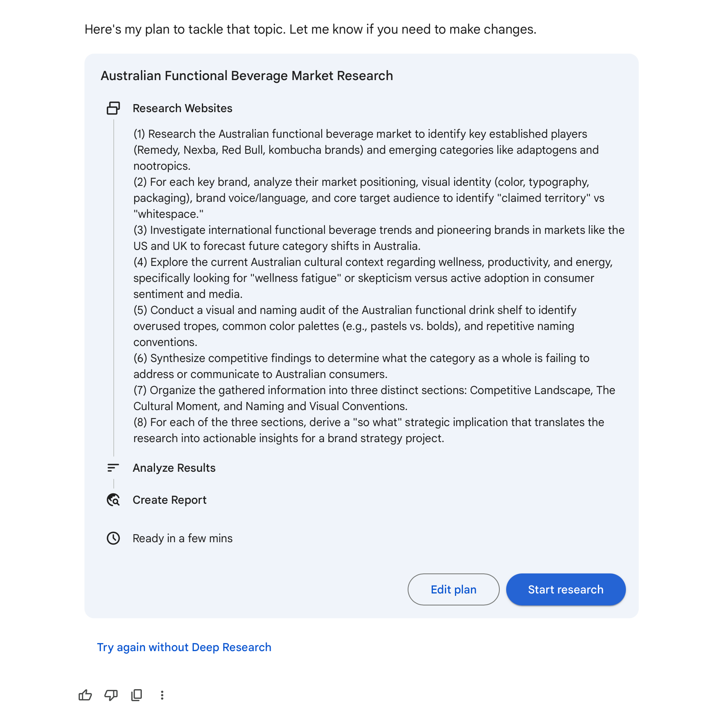The image size is (704, 728).
Task: Open the three-dot more options menu
Action: point(162,695)
